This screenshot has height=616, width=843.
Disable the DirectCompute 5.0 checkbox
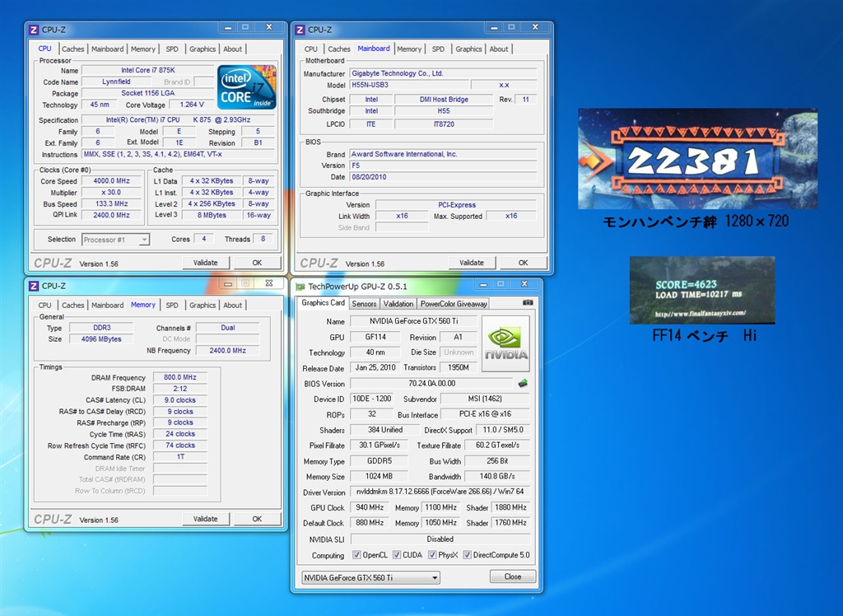468,555
